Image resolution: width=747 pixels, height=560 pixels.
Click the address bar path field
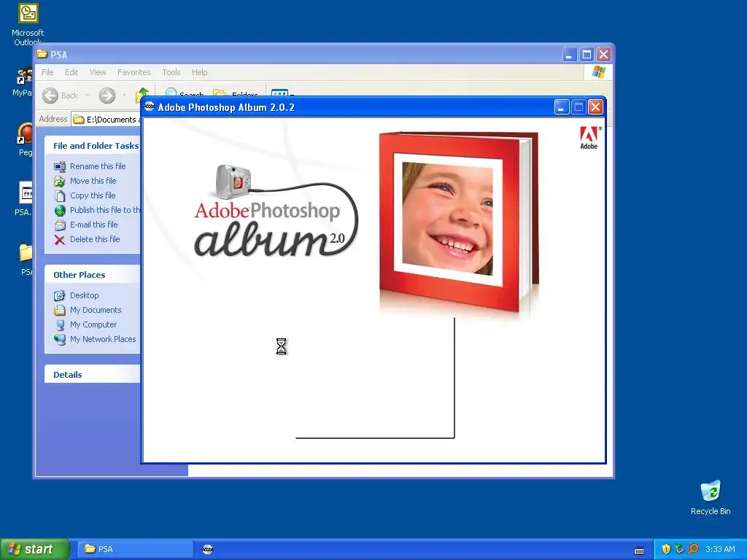pos(107,120)
